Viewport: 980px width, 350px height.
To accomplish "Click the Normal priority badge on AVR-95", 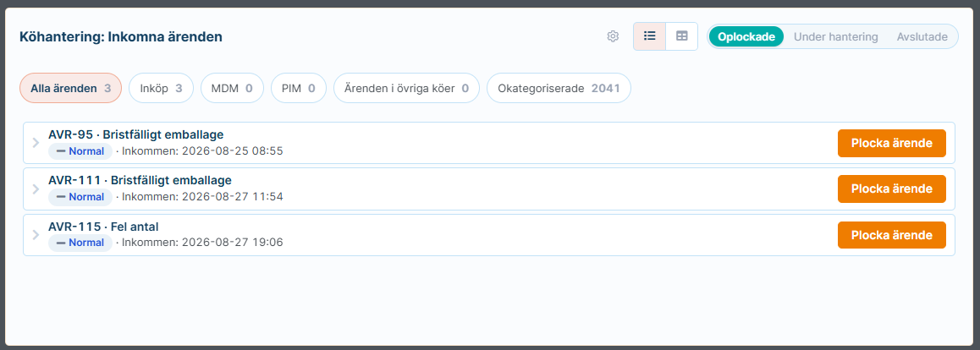I will [x=80, y=151].
